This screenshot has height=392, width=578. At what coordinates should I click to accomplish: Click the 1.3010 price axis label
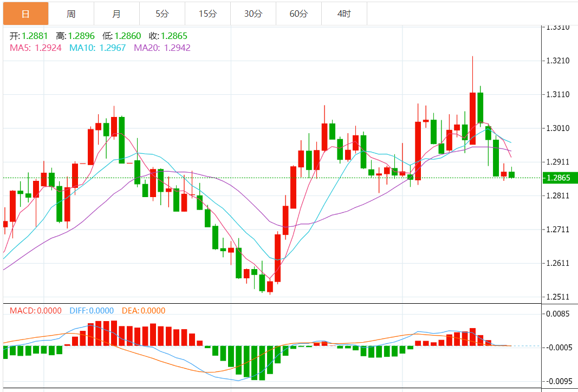coord(559,128)
